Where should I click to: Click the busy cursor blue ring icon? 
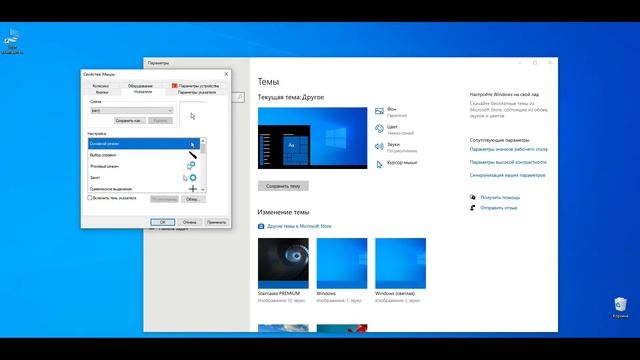(x=193, y=178)
